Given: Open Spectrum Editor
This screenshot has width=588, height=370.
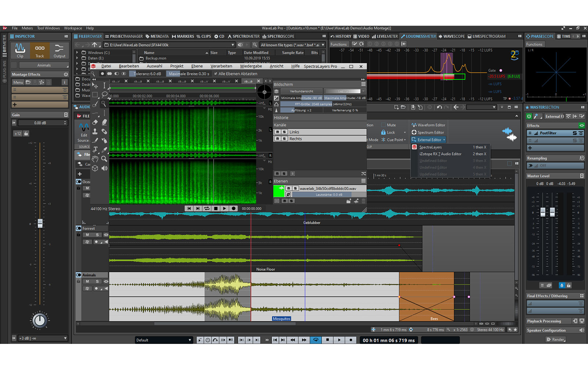Looking at the screenshot, I should (428, 132).
